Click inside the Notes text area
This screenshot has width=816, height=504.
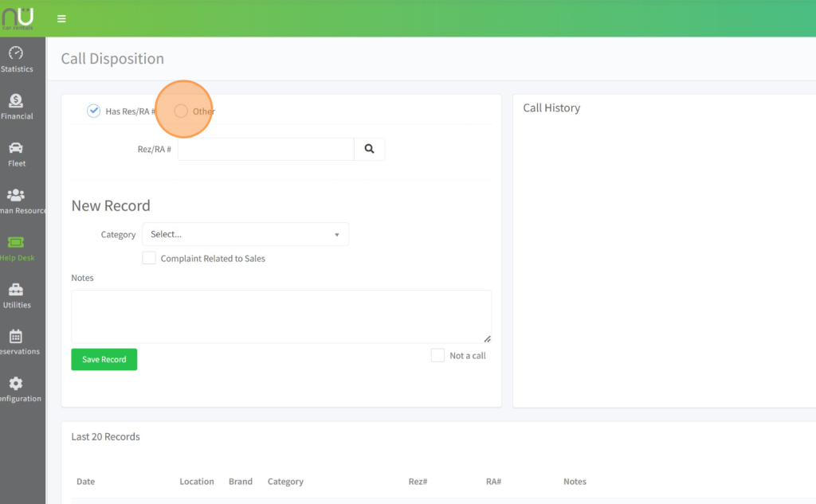coord(280,316)
